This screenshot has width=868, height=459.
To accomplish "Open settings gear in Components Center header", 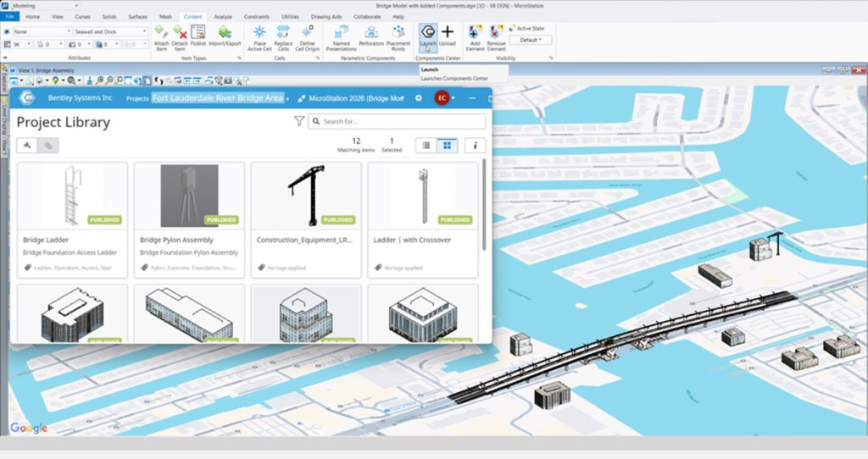I will coord(419,98).
